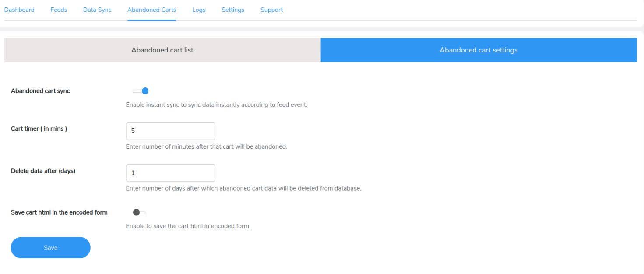Go to the Feeds tab
644x274 pixels.
point(59,10)
